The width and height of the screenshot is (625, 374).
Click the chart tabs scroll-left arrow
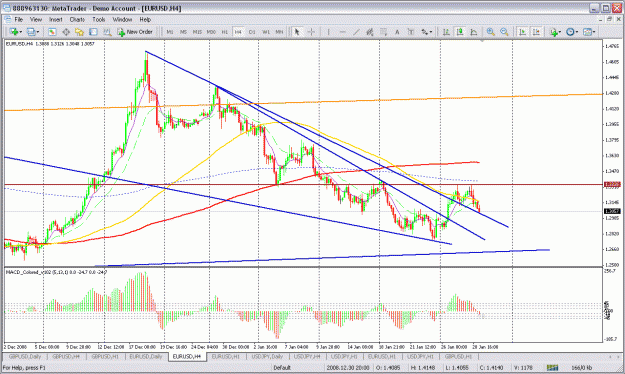pyautogui.click(x=611, y=356)
